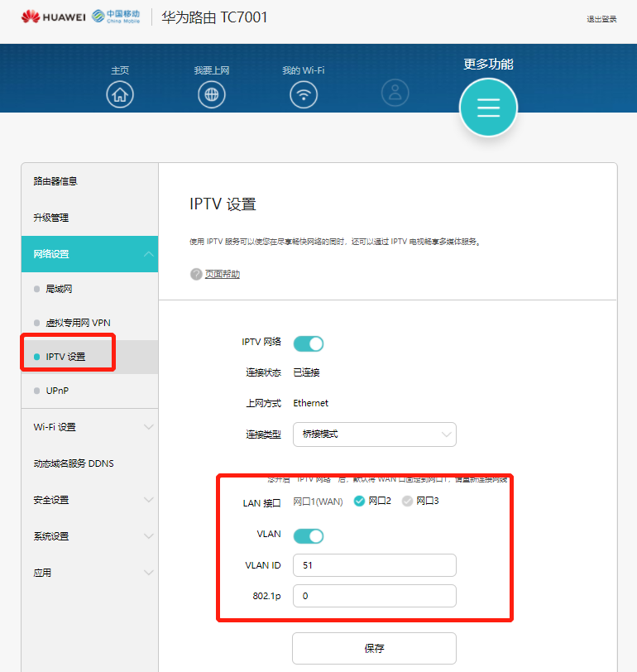
Task: Click the greyed-out user profile icon
Action: (x=395, y=93)
